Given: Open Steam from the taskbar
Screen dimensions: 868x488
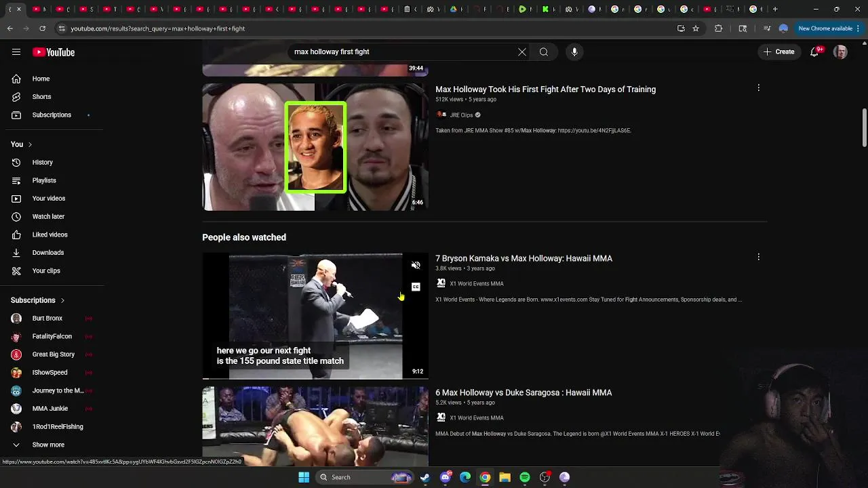Looking at the screenshot, I should (425, 477).
